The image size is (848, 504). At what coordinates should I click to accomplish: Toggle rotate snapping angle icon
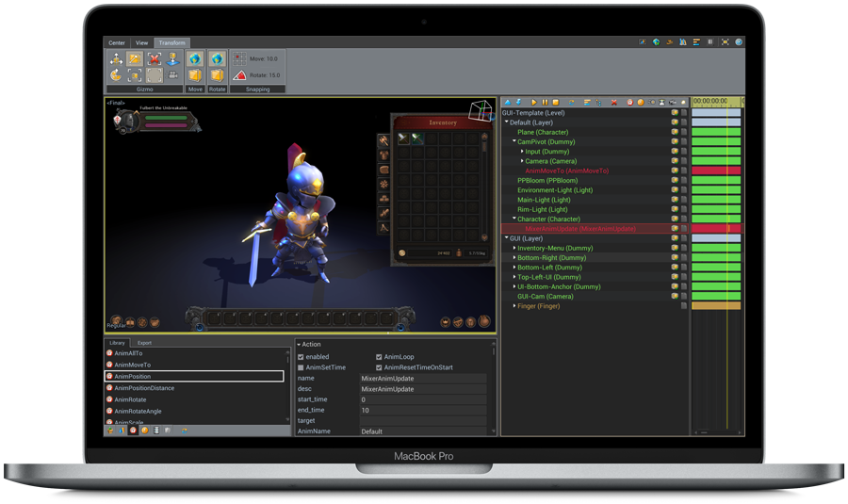point(239,75)
